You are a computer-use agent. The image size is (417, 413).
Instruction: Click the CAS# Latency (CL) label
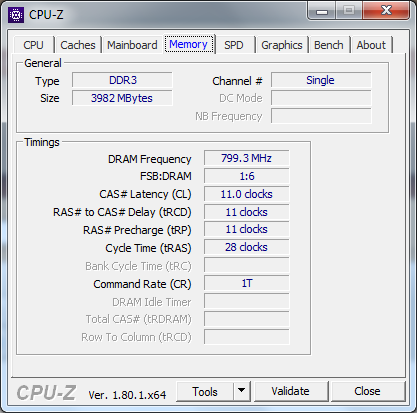point(145,194)
